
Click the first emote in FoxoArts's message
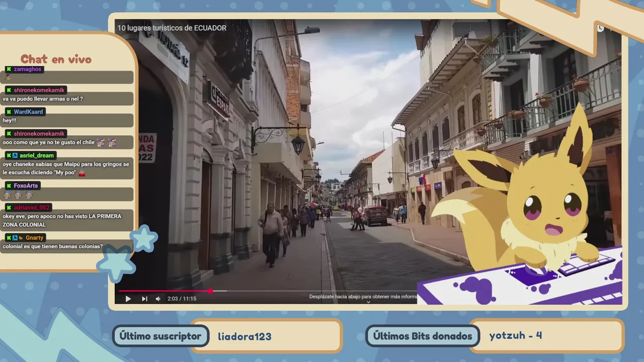8,195
